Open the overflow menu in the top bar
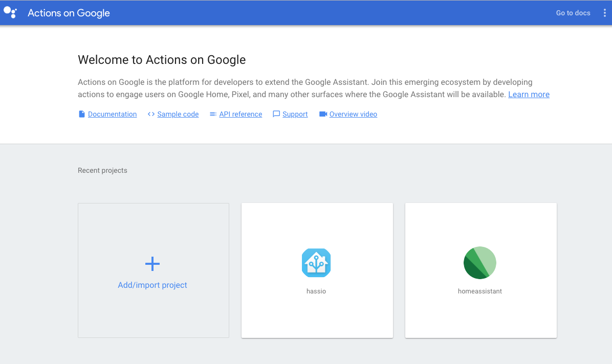The image size is (612, 364). 604,12
